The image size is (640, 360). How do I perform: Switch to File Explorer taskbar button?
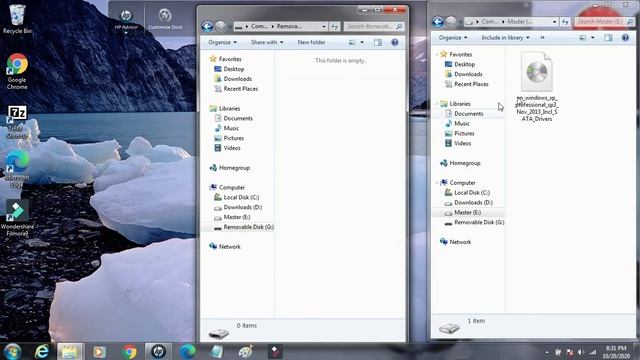point(70,351)
